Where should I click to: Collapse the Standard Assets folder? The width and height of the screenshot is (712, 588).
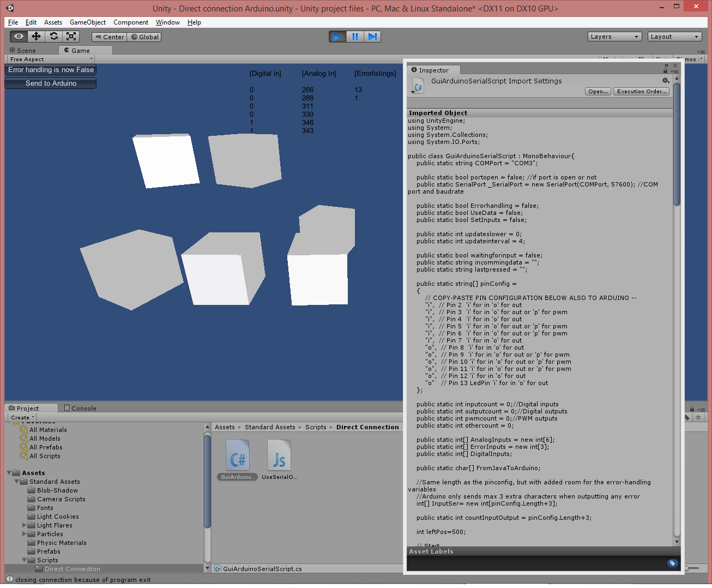click(x=16, y=482)
